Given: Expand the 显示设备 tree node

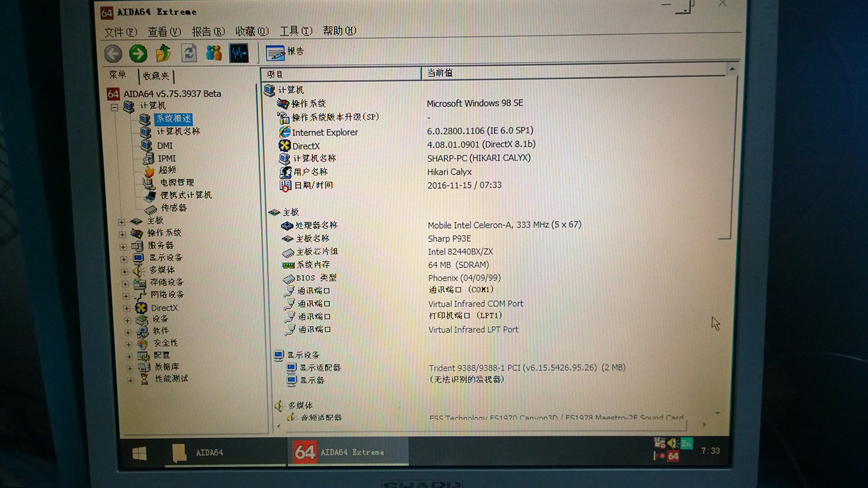Looking at the screenshot, I should coord(123,259).
